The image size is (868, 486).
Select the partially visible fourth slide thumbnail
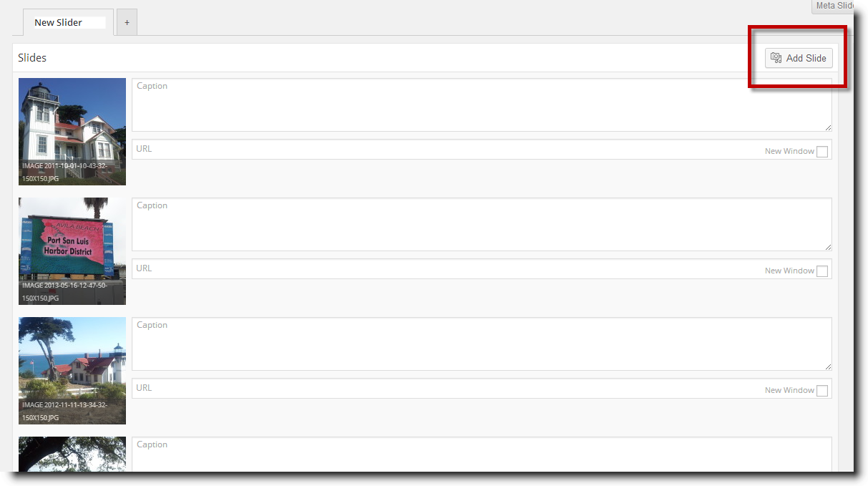tap(72, 455)
